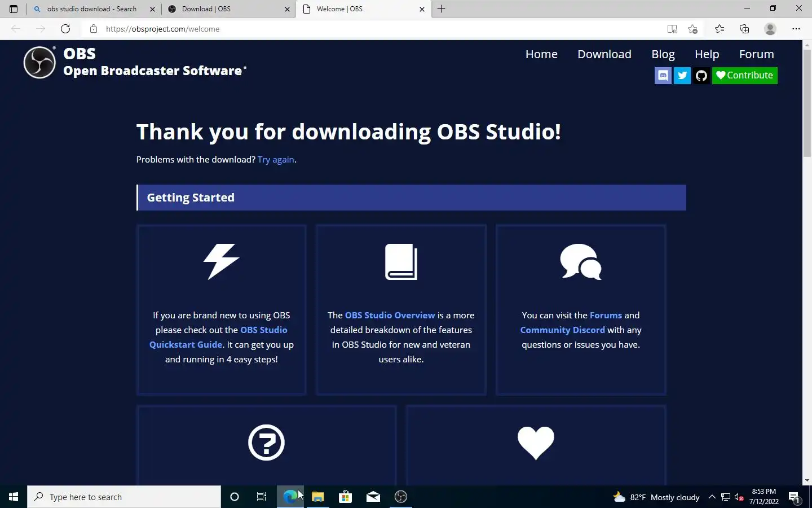Screen dimensions: 812x508
Task: Open the browser profile avatar
Action: [x=770, y=29]
